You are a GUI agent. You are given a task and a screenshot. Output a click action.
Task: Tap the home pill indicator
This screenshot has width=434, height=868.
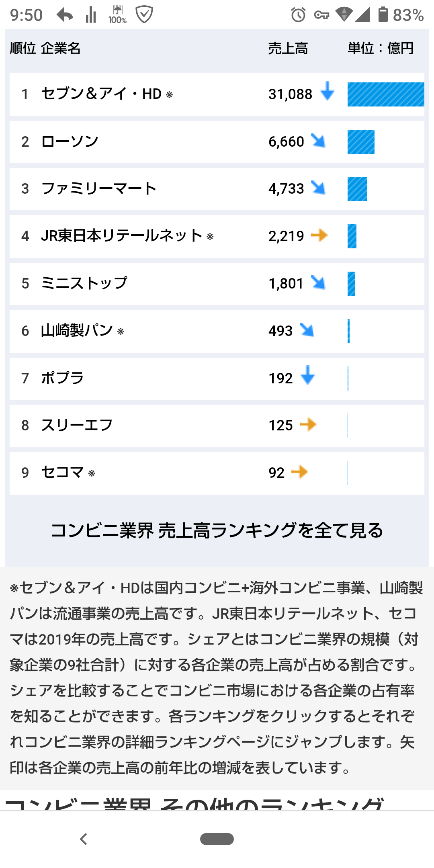click(217, 839)
